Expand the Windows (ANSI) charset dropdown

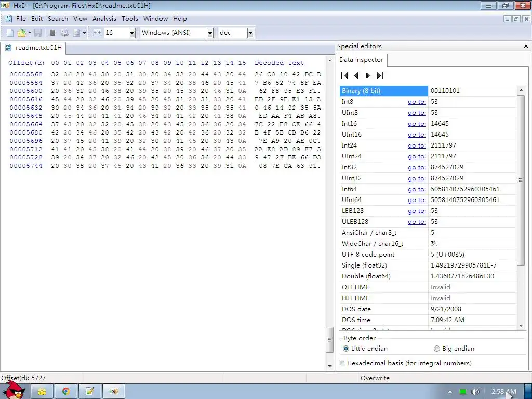(x=210, y=33)
